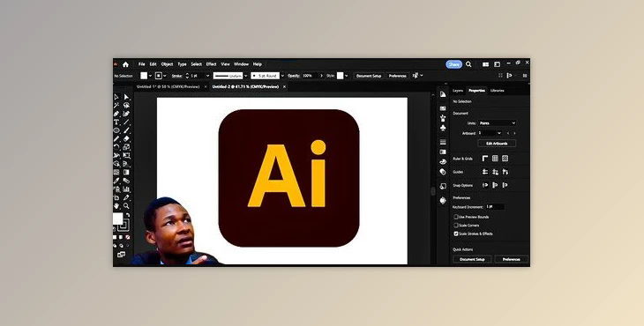Open the stroke weight dropdown
Screen dimensions: 644x326
207,76
